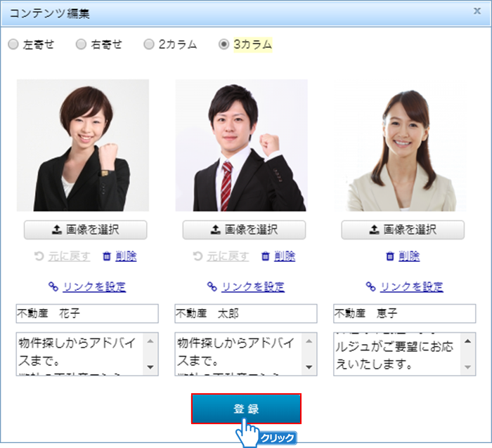This screenshot has height=448, width=492.
Task: Open リンクを設定 for the third column
Action: pos(411,286)
